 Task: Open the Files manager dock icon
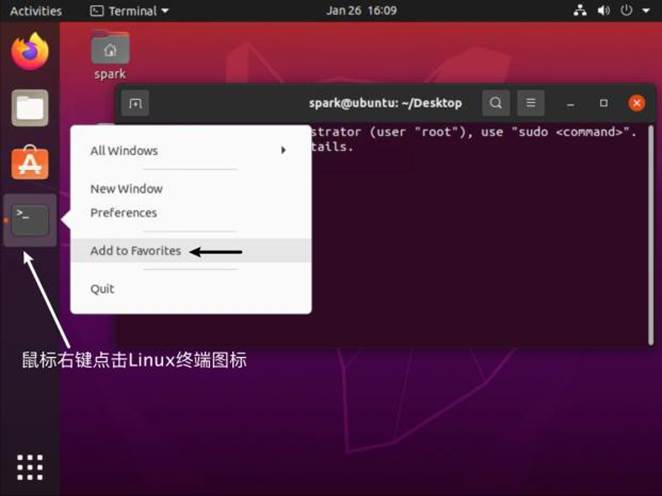[30, 108]
